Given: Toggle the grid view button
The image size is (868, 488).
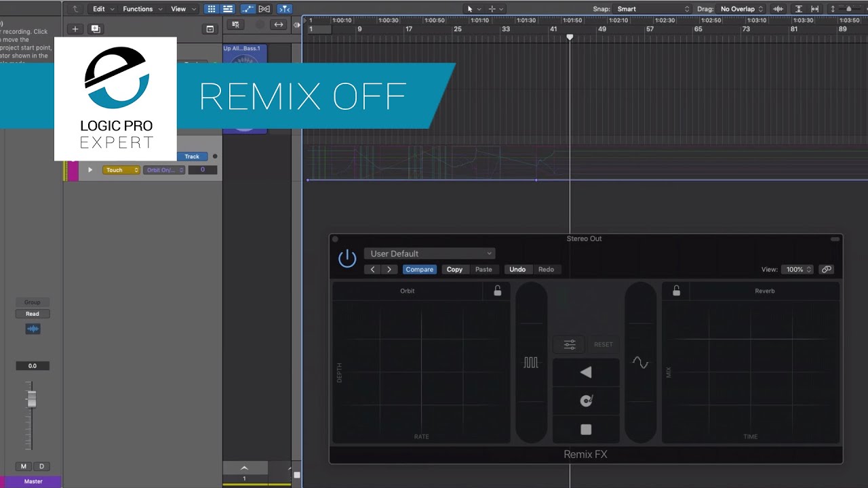Looking at the screenshot, I should click(x=212, y=9).
